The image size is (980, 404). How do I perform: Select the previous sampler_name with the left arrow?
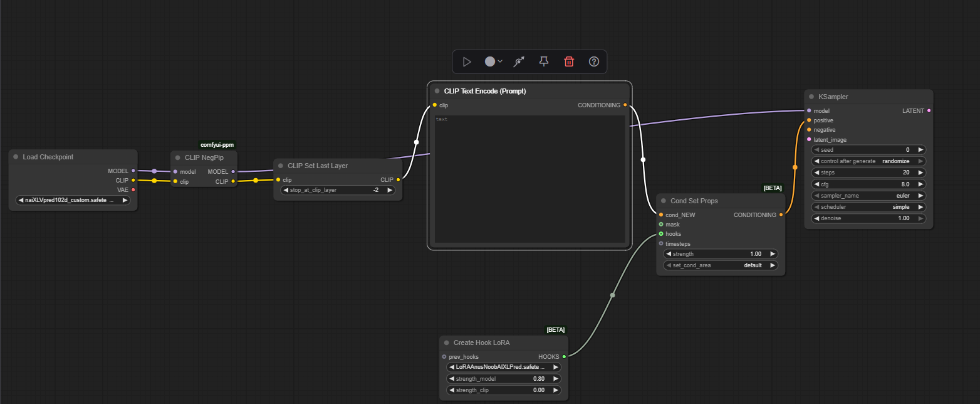pyautogui.click(x=817, y=196)
